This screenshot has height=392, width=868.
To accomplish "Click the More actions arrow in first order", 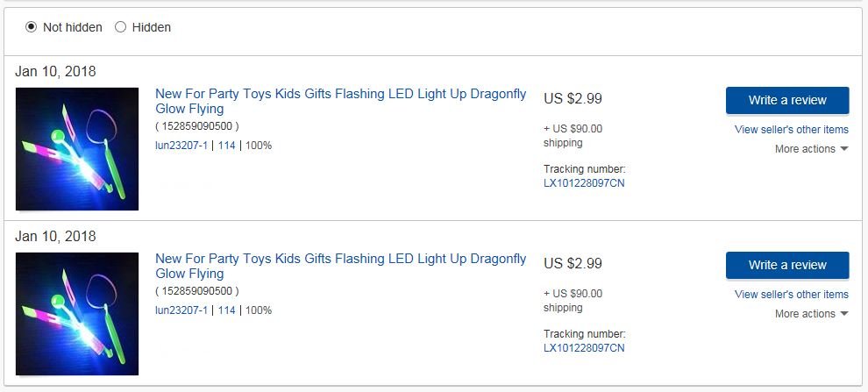I will coord(844,149).
